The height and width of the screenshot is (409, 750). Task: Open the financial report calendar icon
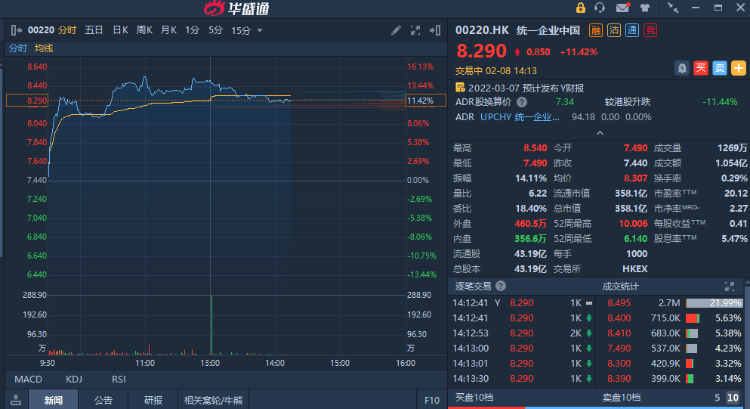pyautogui.click(x=460, y=87)
